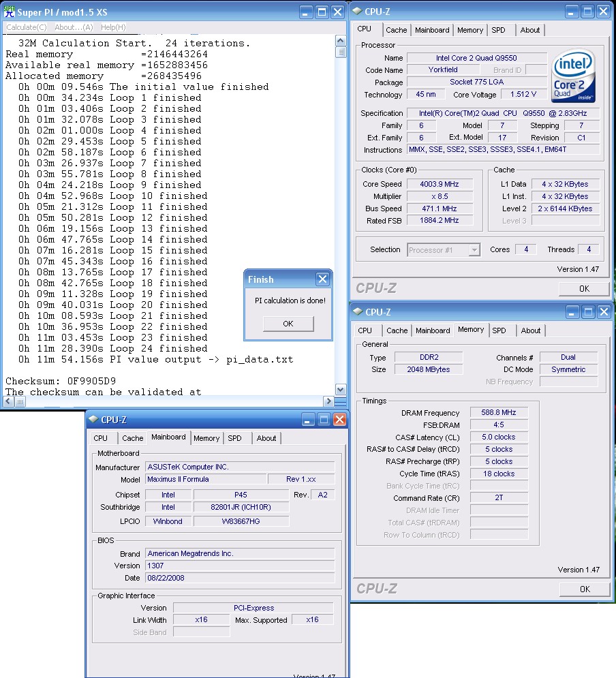The height and width of the screenshot is (678, 616).
Task: Click the Mainboard CPU-Z window title icon
Action: point(93,419)
